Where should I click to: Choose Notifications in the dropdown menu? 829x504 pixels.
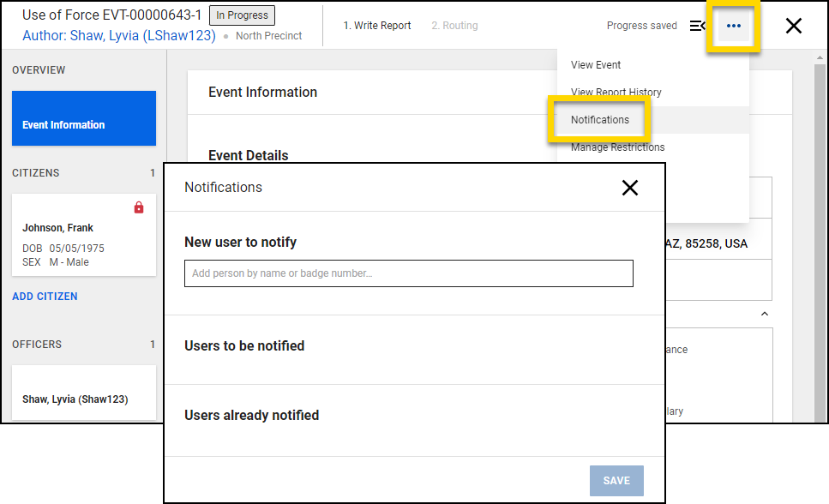coord(600,120)
